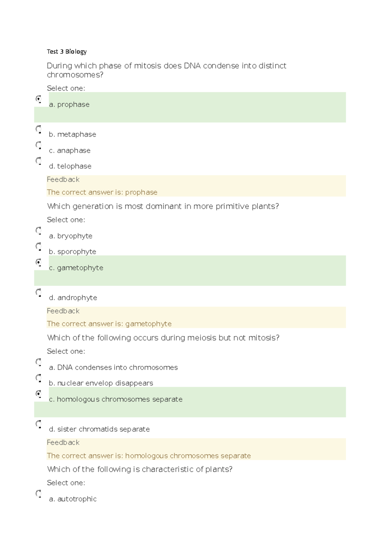Image resolution: width=392 pixels, height=555 pixels.
Task: Select homologous chromosomes separate radio button
Action: (39, 394)
